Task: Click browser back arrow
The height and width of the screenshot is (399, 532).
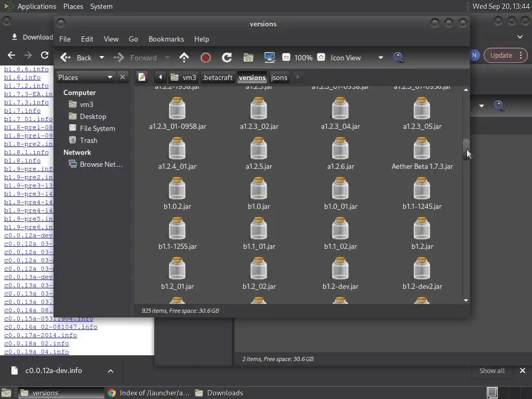Action: click(11, 55)
